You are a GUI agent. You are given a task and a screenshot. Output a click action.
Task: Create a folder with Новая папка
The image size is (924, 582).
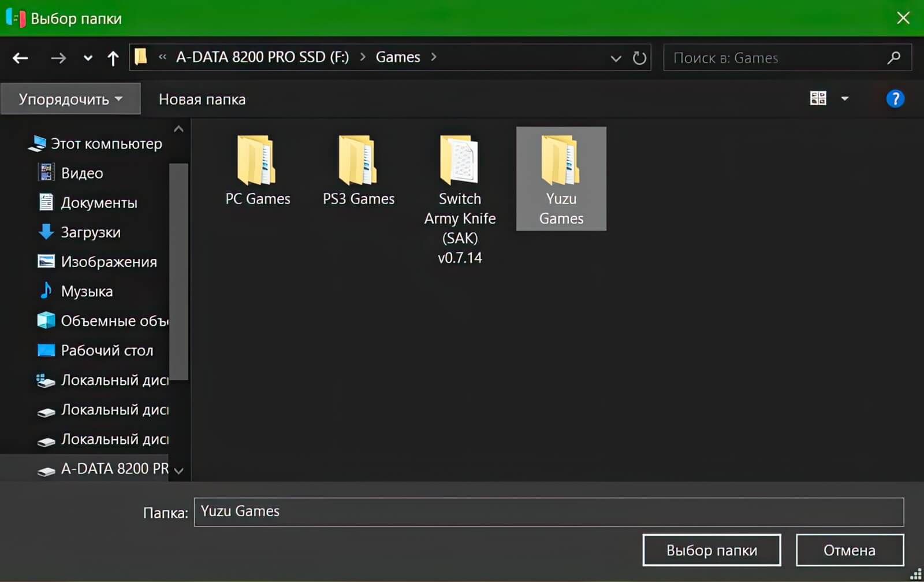(202, 99)
